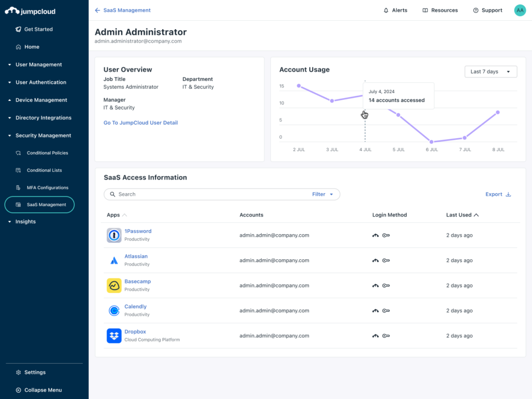This screenshot has height=399, width=532.
Task: Click inside the Search field
Action: point(182,194)
